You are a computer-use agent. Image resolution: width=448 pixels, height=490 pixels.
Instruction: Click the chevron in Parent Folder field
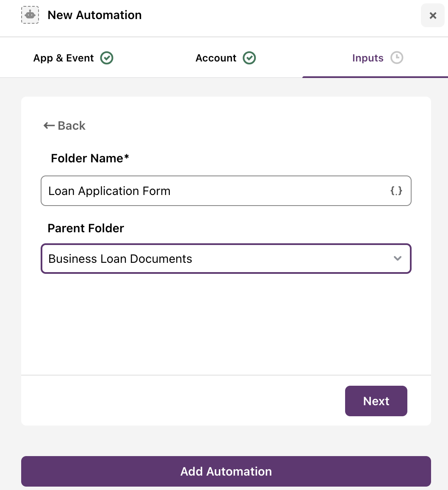[398, 259]
